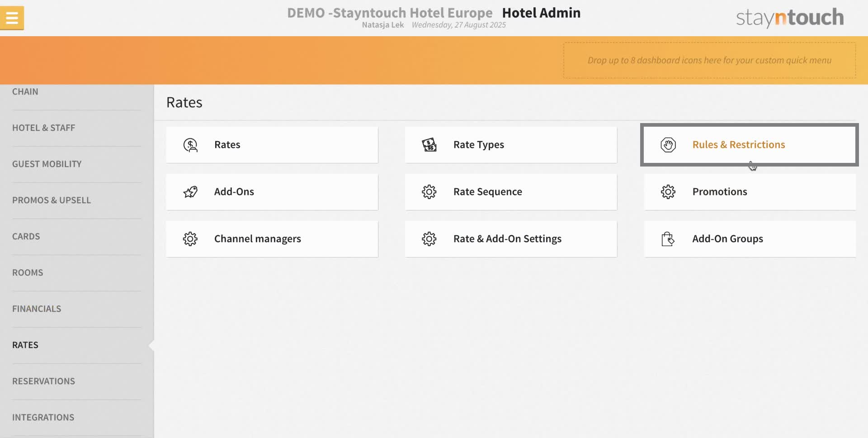Select PROMOS & UPSELL in the sidebar
Screen dimensions: 868x438
coord(77,200)
